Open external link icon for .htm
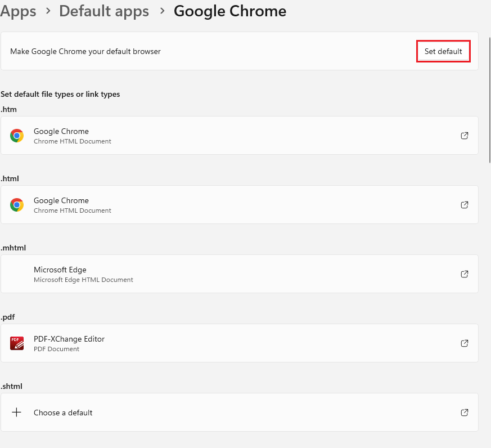491x448 pixels. 465,136
